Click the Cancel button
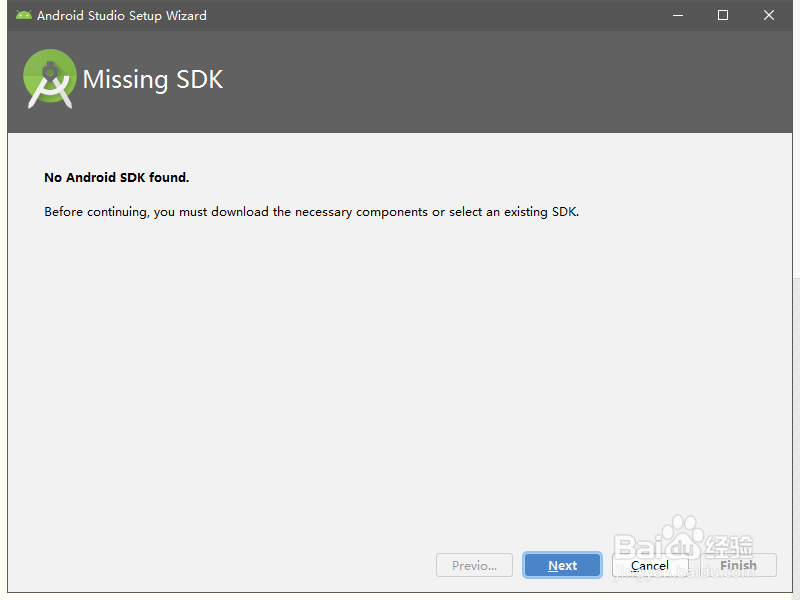The image size is (800, 600). click(x=650, y=565)
